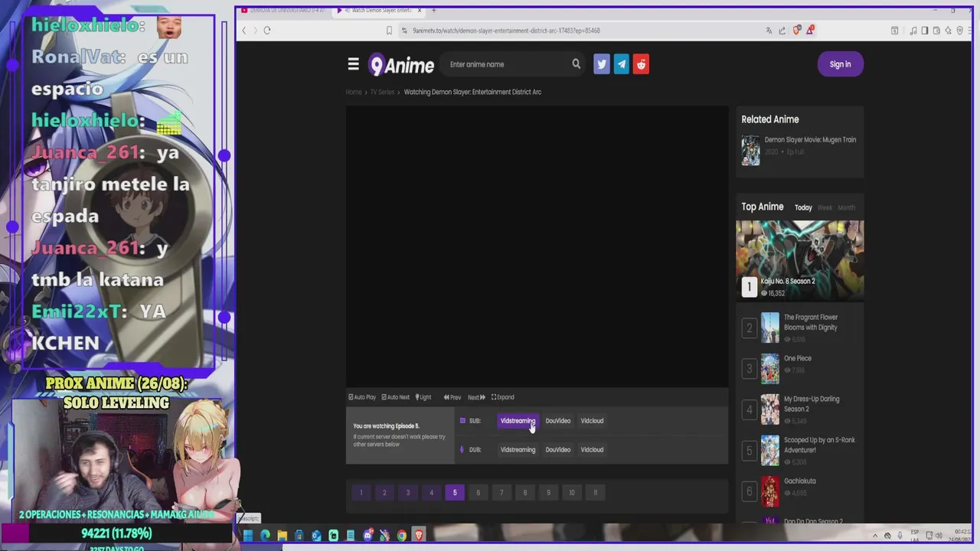This screenshot has width=980, height=551.
Task: Click the volume icon in system tray
Action: click(939, 536)
